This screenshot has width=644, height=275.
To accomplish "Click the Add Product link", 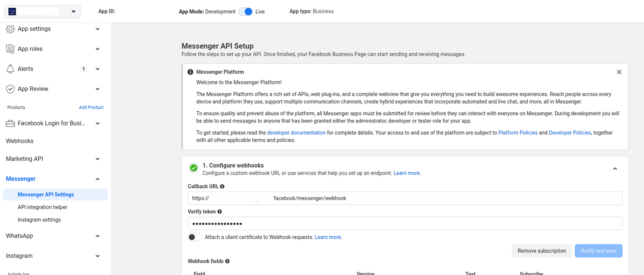I will (x=91, y=107).
